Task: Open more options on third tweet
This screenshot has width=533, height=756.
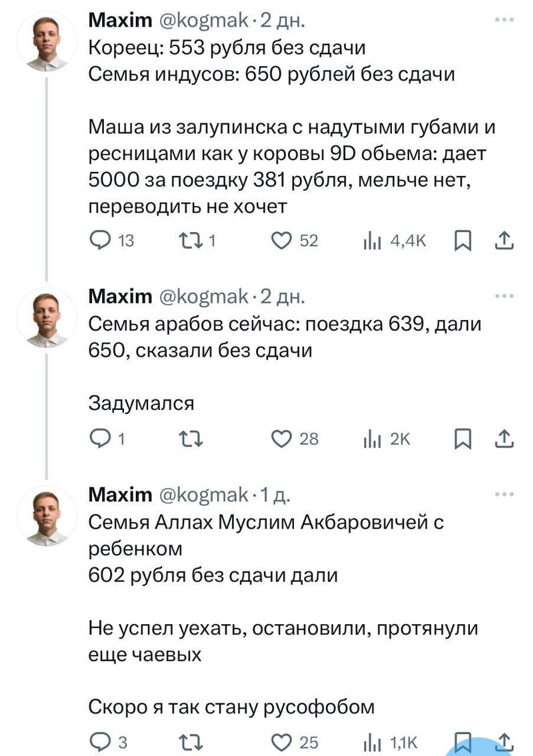Action: [503, 495]
